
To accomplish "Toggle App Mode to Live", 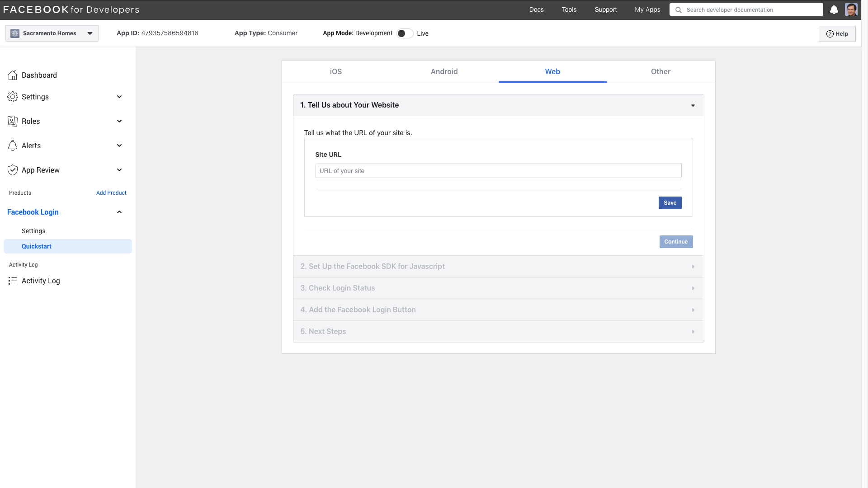I will [x=405, y=33].
